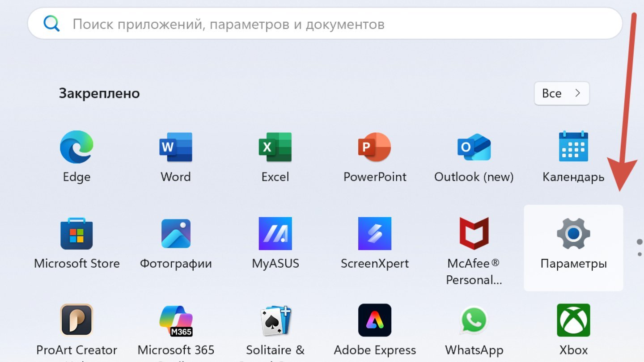Open Параметры settings gear
This screenshot has width=644, height=362.
coord(573,248)
